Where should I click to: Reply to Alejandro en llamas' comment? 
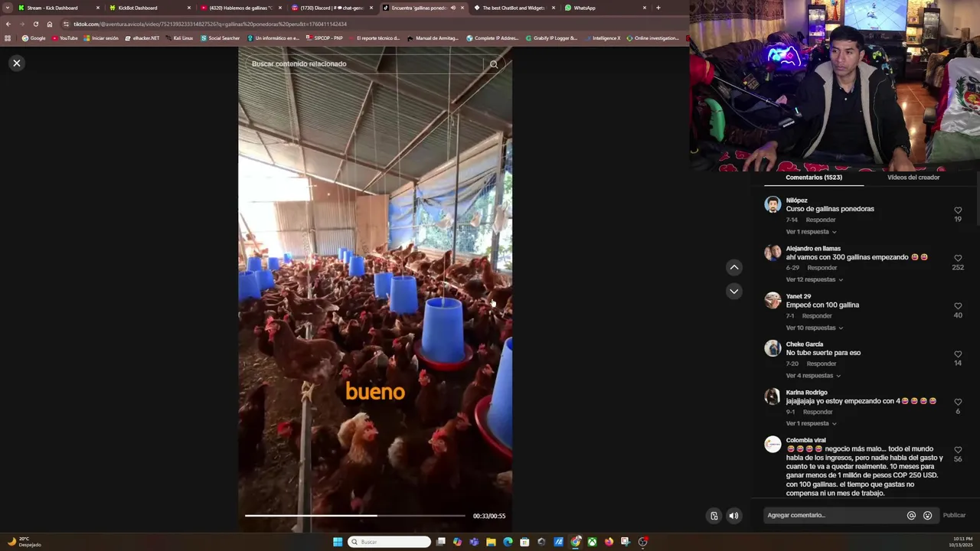point(822,268)
